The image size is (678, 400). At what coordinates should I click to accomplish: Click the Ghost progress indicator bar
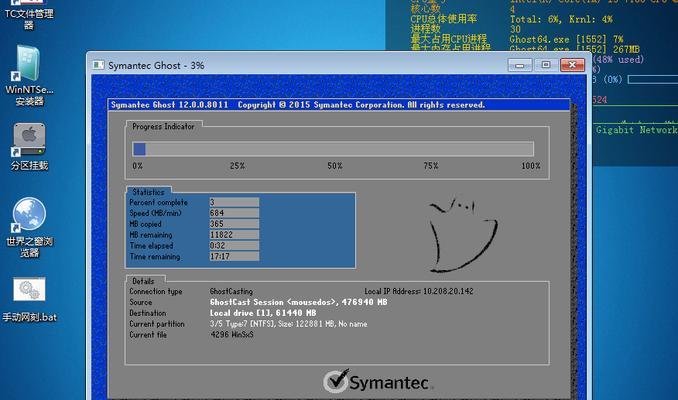tap(333, 149)
